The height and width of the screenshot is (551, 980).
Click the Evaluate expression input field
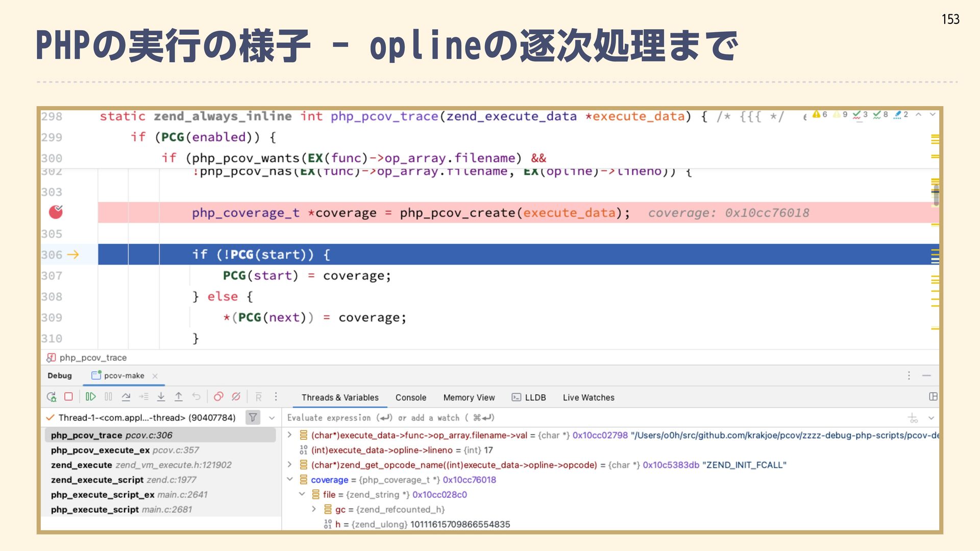pos(561,418)
